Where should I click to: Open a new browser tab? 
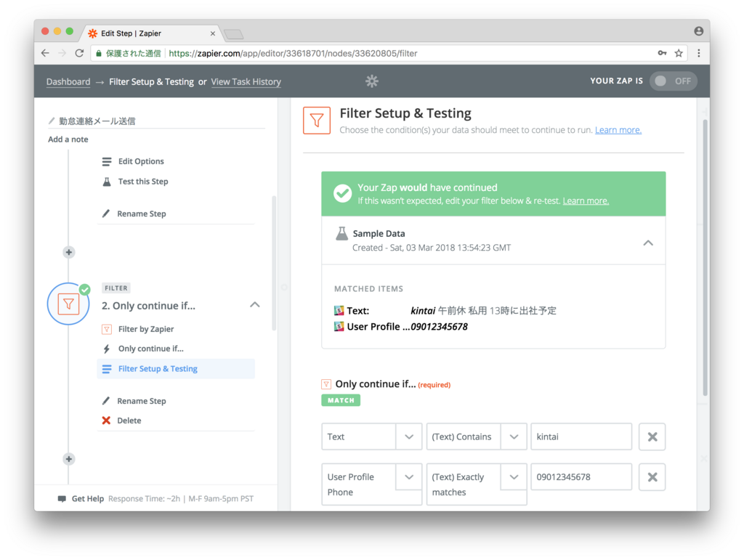tap(234, 34)
